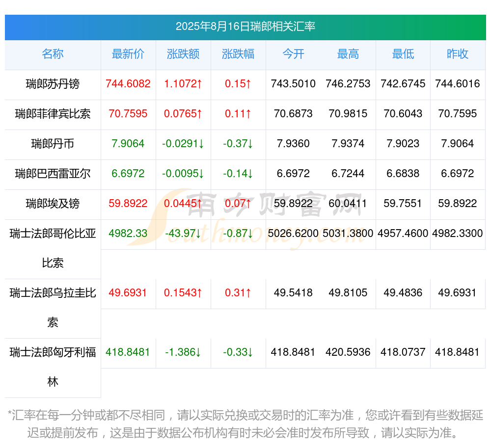Click the 涨跌幅 column header
Image resolution: width=491 pixels, height=448 pixels.
238,54
